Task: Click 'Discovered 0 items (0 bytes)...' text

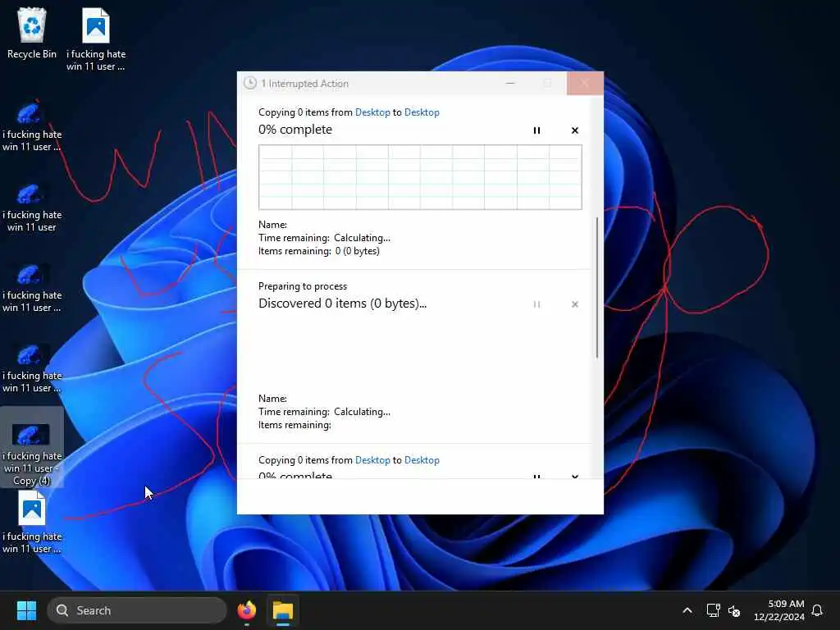Action: 342,304
